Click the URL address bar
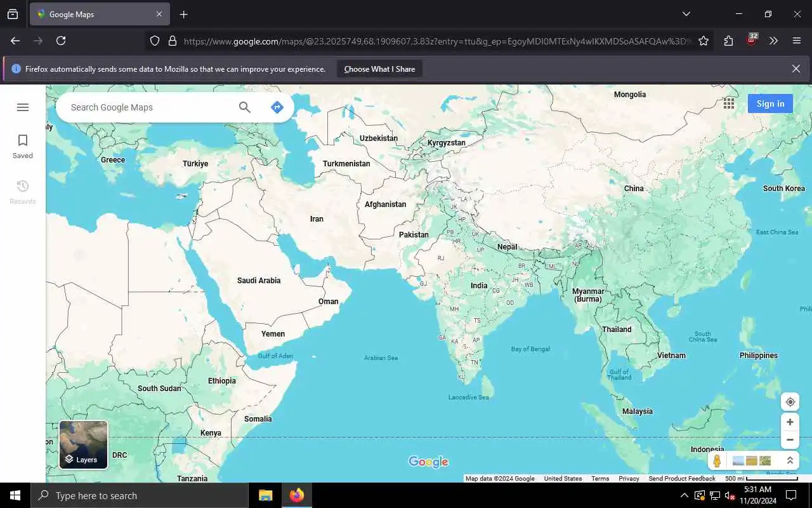Image resolution: width=812 pixels, height=508 pixels. coord(436,41)
